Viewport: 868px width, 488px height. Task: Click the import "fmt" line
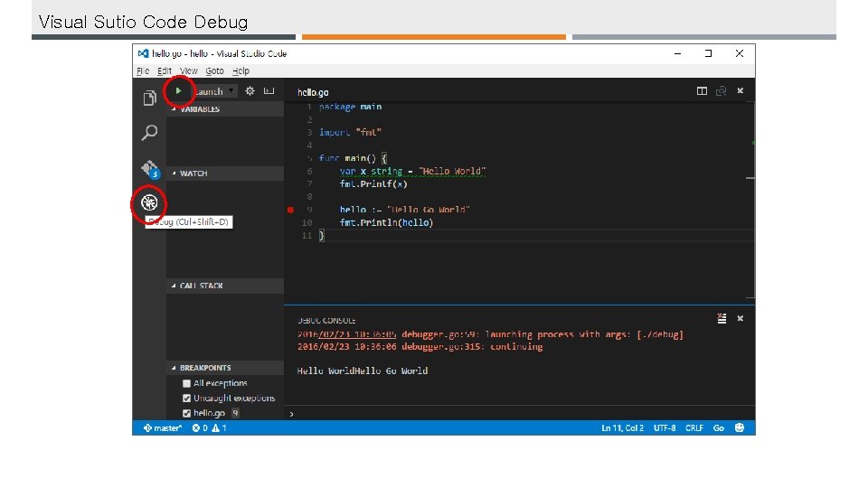pos(350,132)
